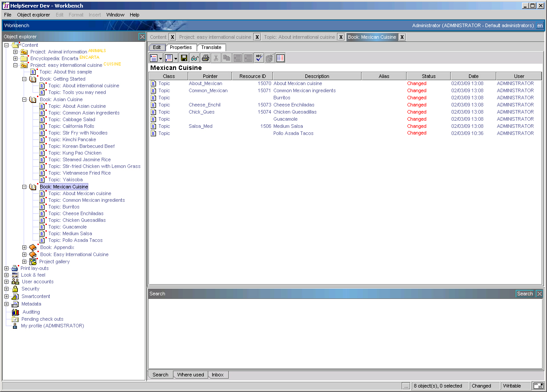Sort by the Description column header

coord(317,76)
